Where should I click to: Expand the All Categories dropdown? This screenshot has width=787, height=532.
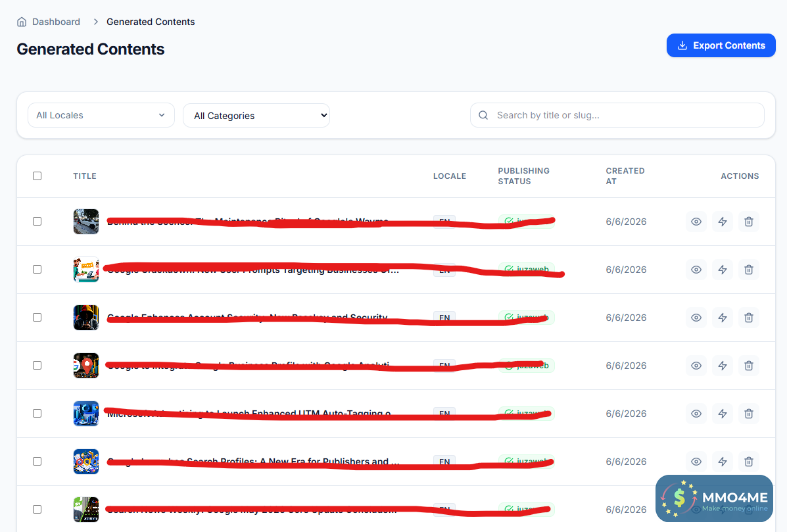point(256,116)
